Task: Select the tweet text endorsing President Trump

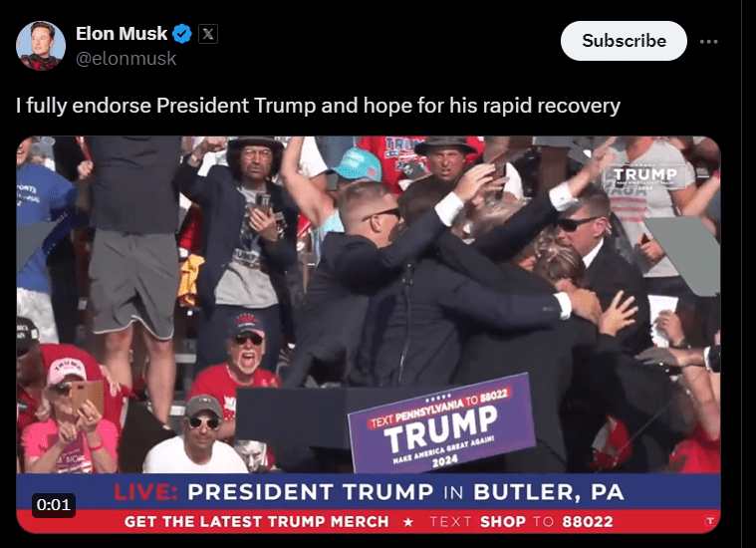Action: [318, 106]
